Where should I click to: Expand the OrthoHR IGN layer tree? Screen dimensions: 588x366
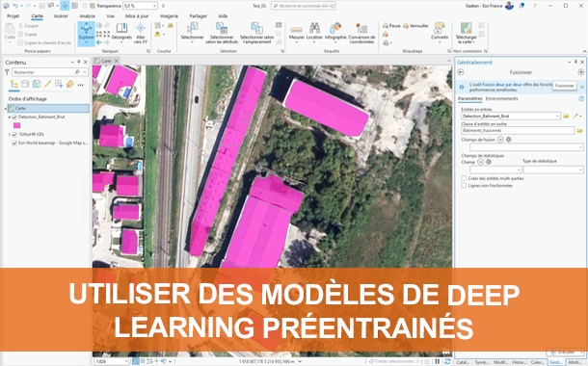click(x=10, y=134)
